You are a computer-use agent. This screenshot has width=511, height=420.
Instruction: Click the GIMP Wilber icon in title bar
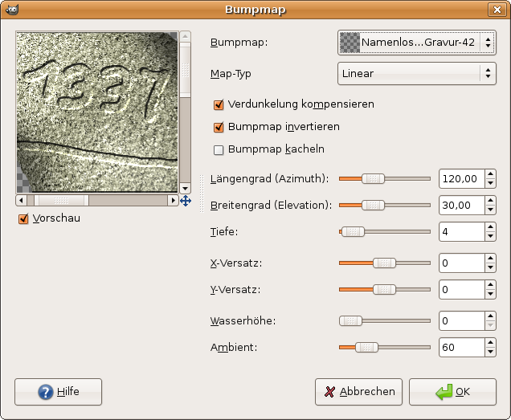(12, 10)
